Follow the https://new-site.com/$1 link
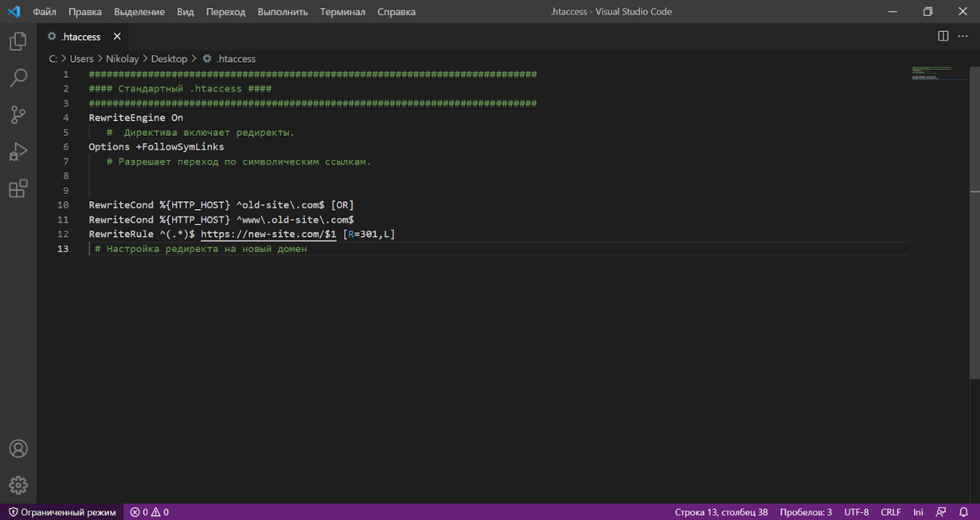Screen dimensions: 980x520 point(268,234)
